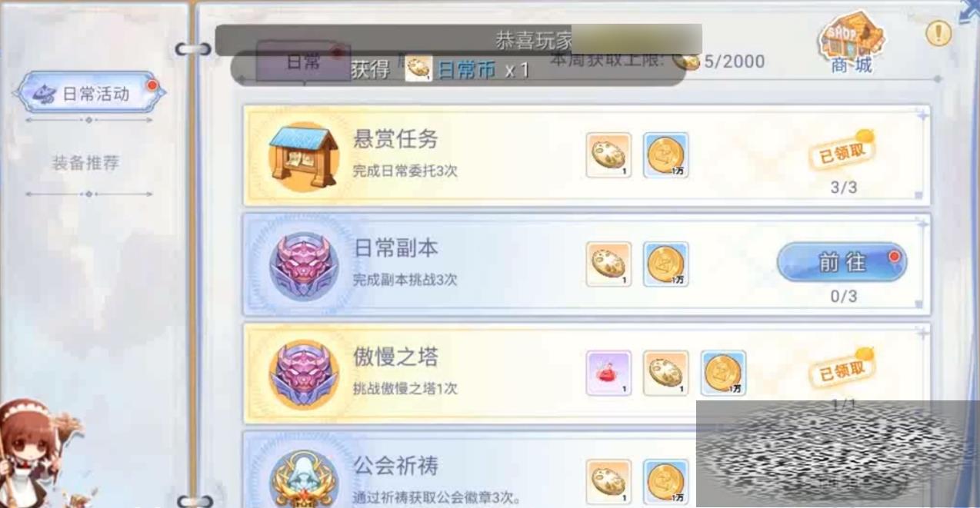
Task: View the 日常副本 gold coin reward
Action: pos(665,264)
